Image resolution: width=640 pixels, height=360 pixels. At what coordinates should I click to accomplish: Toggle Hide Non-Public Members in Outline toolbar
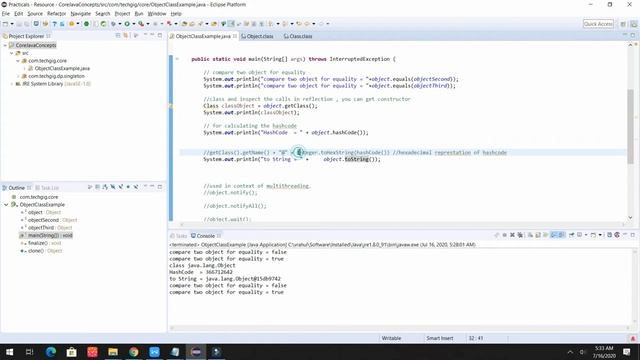pos(128,187)
